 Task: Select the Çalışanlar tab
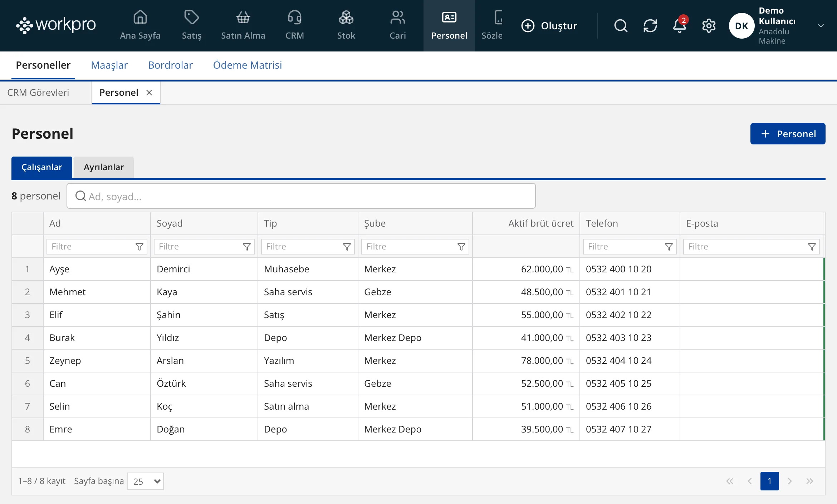42,167
